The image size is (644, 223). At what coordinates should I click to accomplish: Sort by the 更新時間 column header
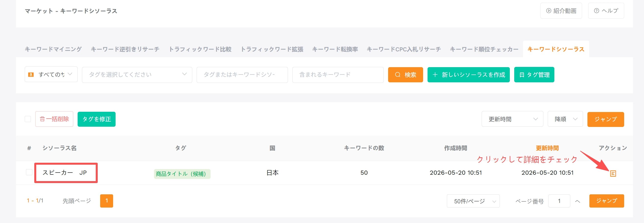click(547, 148)
